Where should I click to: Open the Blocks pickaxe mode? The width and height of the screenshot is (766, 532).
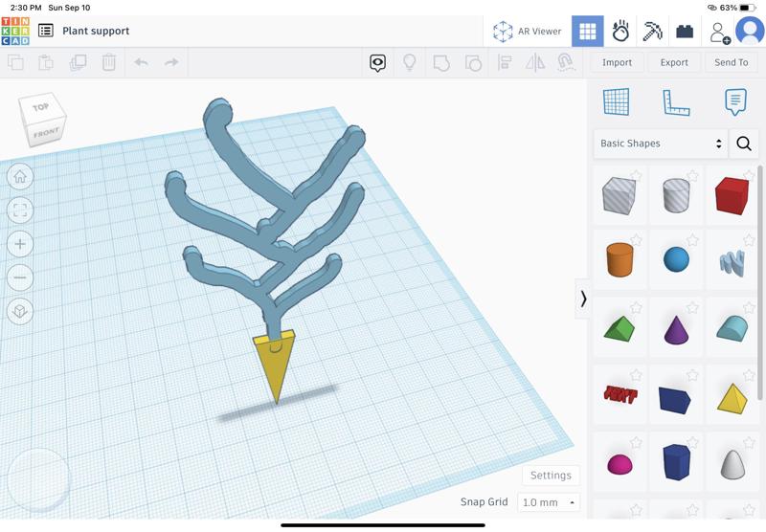652,32
